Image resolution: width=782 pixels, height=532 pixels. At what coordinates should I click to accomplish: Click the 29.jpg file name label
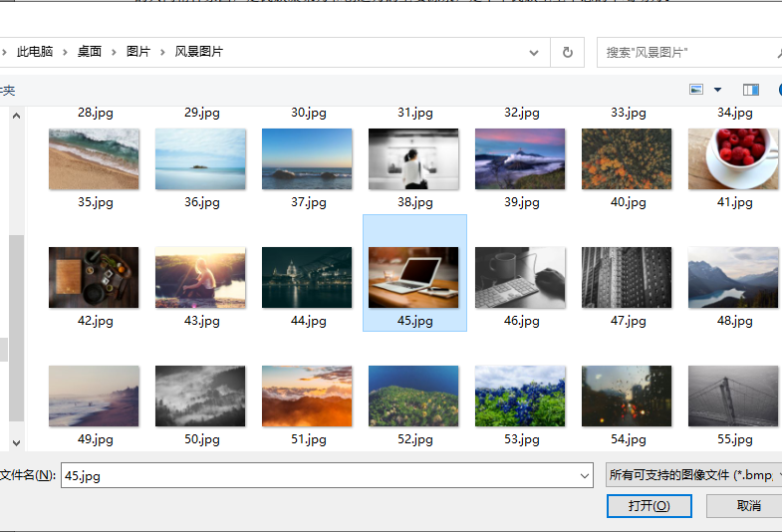point(202,113)
